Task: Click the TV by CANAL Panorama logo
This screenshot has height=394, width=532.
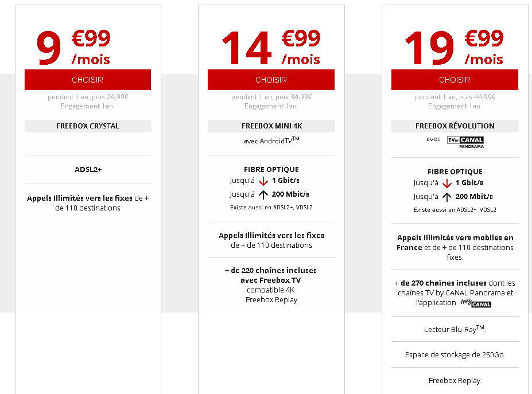Action: 465,142
